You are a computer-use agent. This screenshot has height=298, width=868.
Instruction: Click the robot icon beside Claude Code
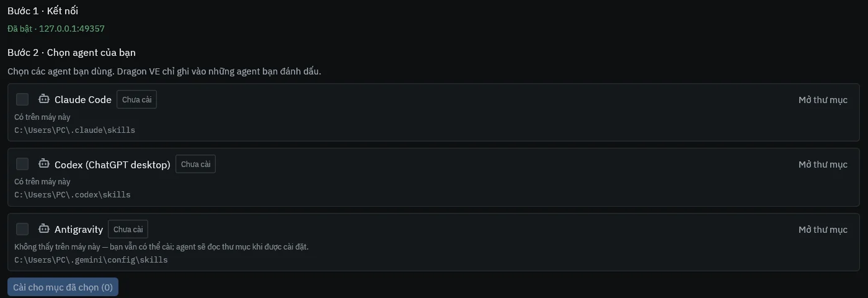pos(43,99)
